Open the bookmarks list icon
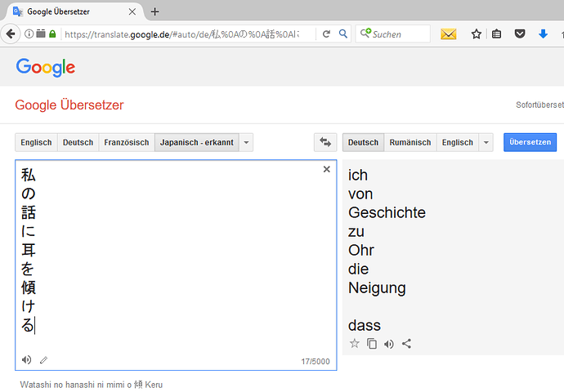 point(496,34)
